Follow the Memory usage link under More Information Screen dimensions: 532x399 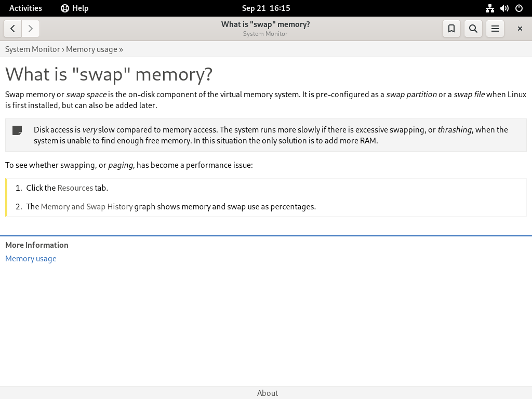(x=31, y=259)
